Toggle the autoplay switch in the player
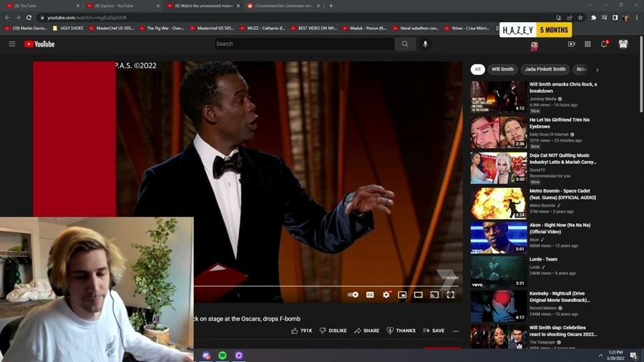Image resolution: width=644 pixels, height=362 pixels. coord(353,295)
